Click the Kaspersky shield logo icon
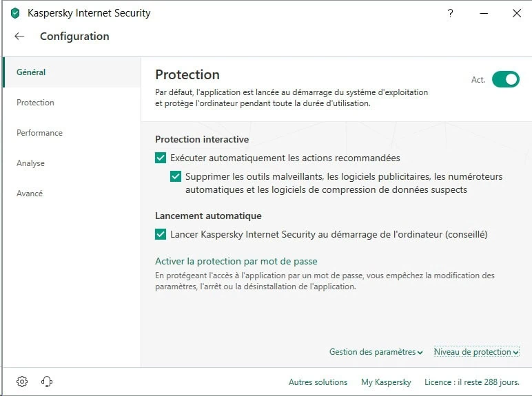The width and height of the screenshot is (532, 396). click(x=15, y=13)
